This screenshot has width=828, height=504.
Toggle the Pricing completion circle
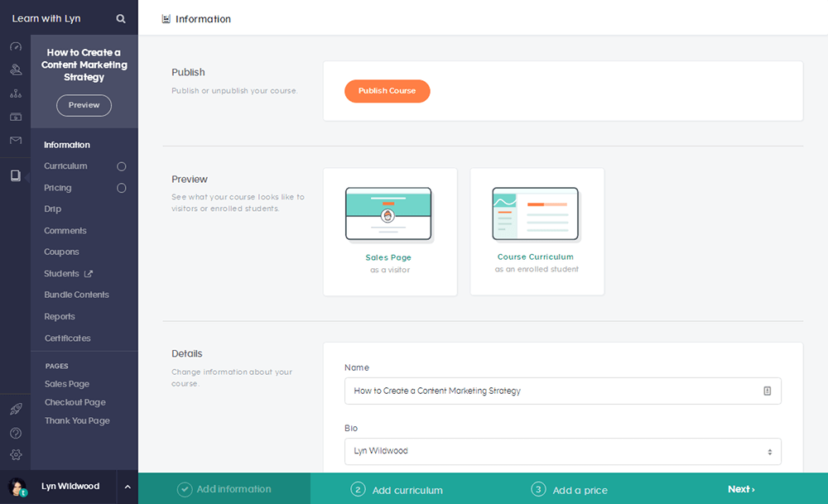tap(122, 188)
